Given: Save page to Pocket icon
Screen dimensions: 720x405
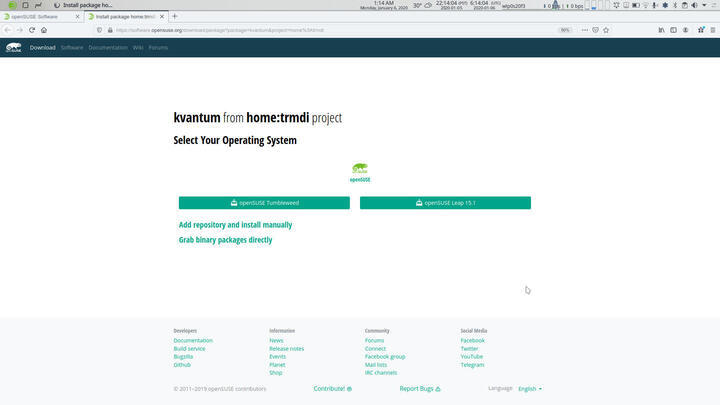Looking at the screenshot, I should (x=595, y=30).
